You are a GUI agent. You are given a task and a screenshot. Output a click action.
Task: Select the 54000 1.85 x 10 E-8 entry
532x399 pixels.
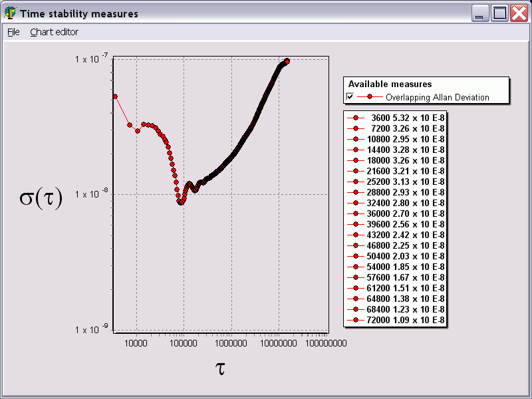[396, 267]
